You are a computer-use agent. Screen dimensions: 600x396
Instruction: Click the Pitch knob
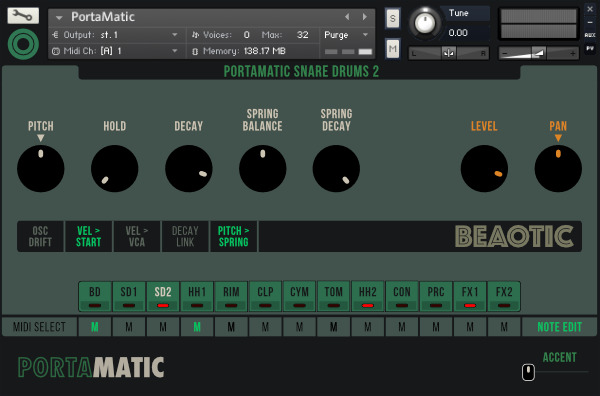click(41, 168)
